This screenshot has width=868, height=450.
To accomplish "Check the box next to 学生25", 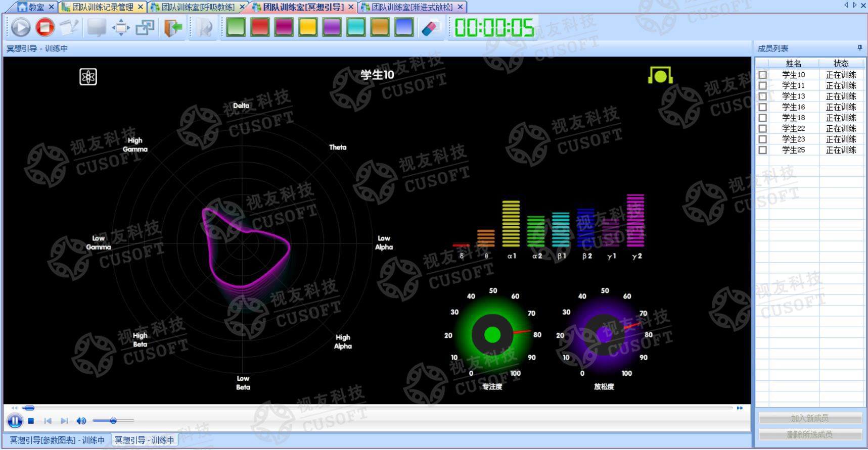I will 762,150.
